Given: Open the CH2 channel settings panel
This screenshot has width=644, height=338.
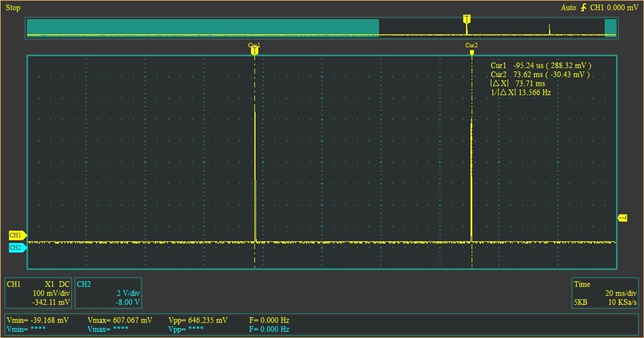Looking at the screenshot, I should 108,293.
